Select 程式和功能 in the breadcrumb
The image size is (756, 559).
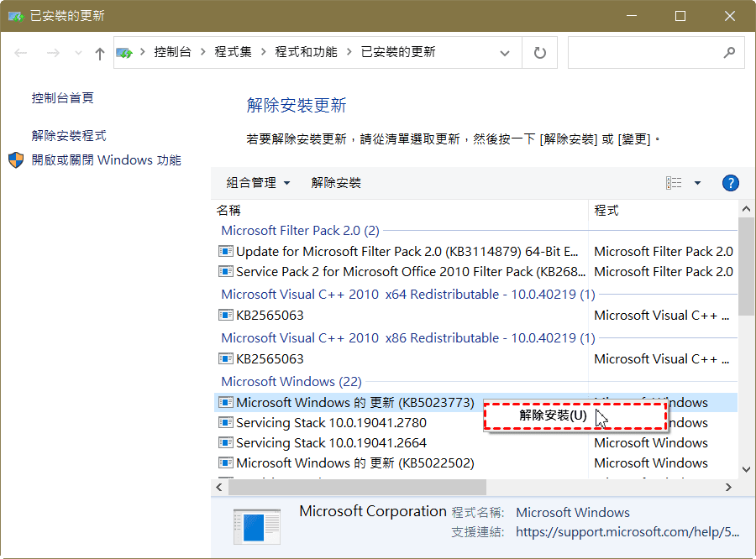point(306,52)
